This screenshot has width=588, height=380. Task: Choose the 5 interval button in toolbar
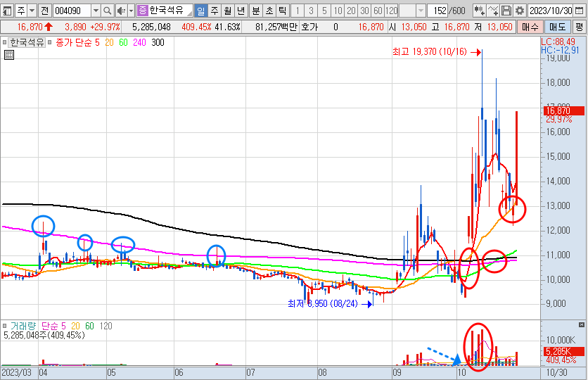point(324,11)
